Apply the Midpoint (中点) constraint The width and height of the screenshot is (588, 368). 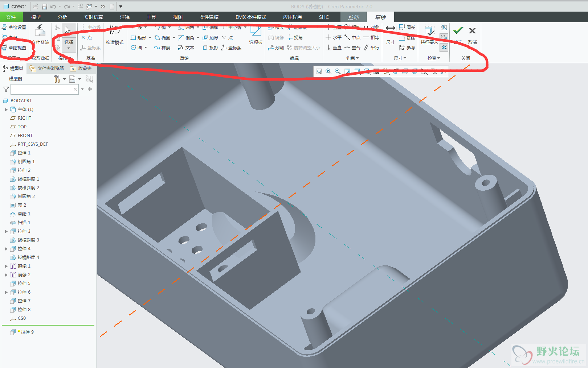click(352, 38)
